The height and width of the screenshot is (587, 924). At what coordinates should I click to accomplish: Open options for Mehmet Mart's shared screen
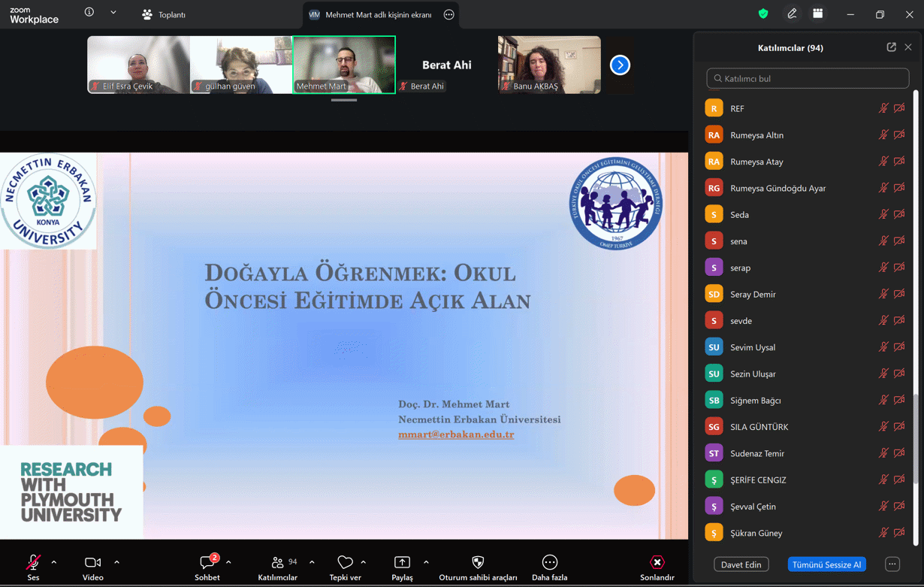(x=448, y=14)
